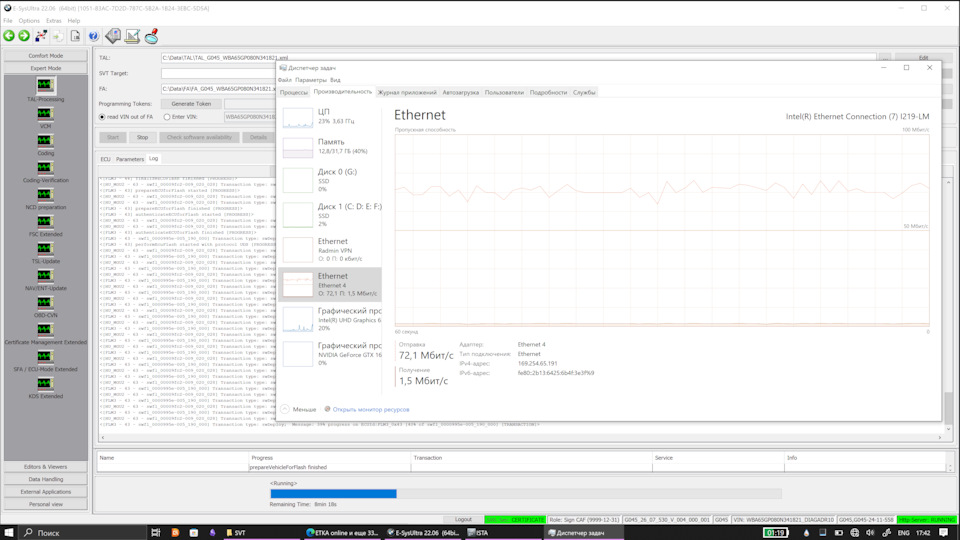
Task: Select Enter VIN radio button
Action: (167, 117)
